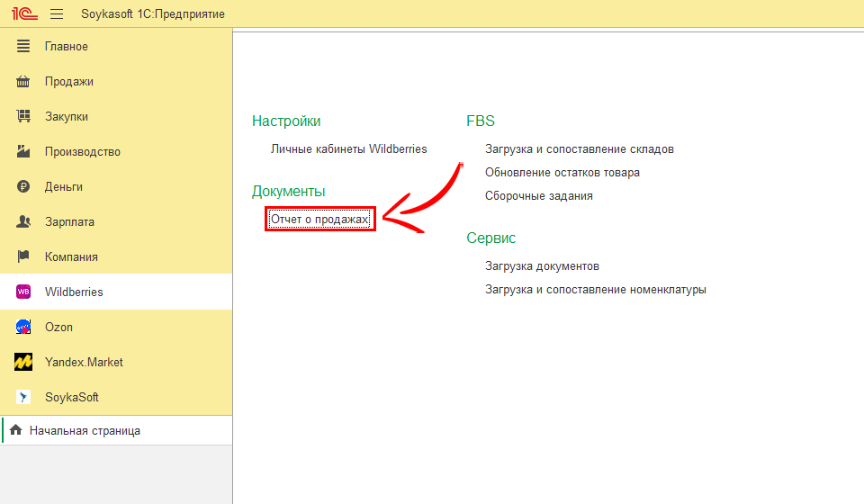
Task: Open the Ozon section
Action: (x=116, y=327)
